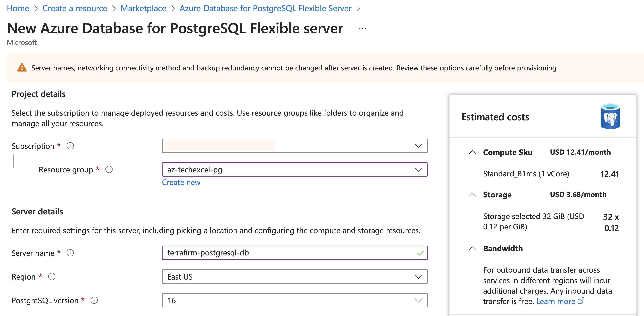Click Create new resource group link
Image resolution: width=644 pixels, height=316 pixels.
(181, 182)
